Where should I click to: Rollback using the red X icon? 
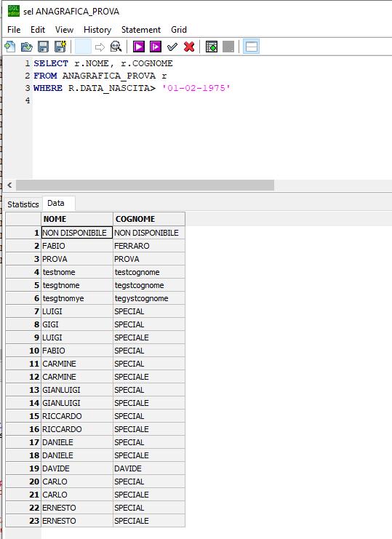(189, 47)
